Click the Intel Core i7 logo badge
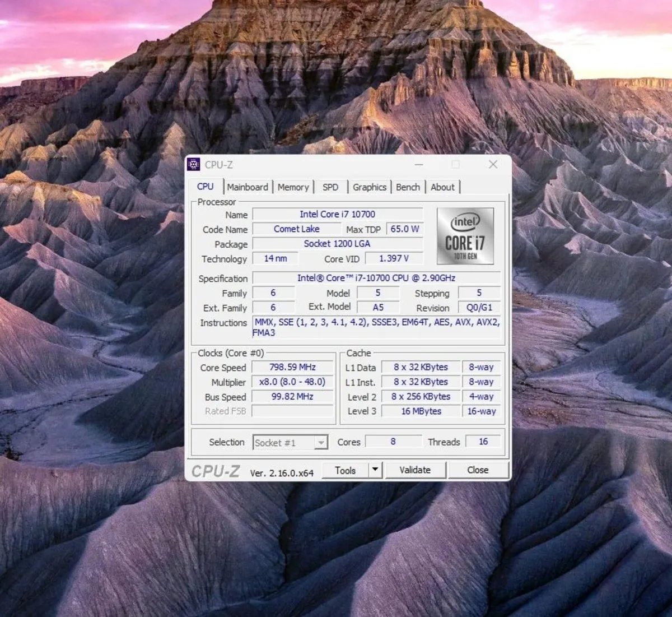 [x=465, y=236]
